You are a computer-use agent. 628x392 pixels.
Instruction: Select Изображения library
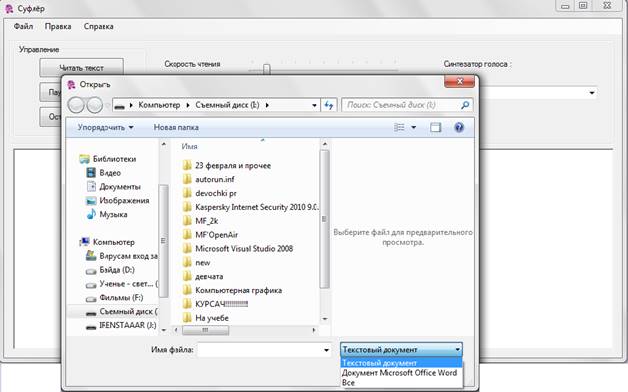pos(118,201)
